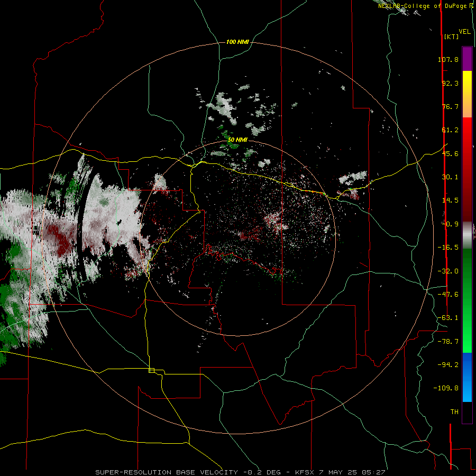Click the 61.2 velocity scale value
The width and height of the screenshot is (476, 476).
tap(450, 130)
